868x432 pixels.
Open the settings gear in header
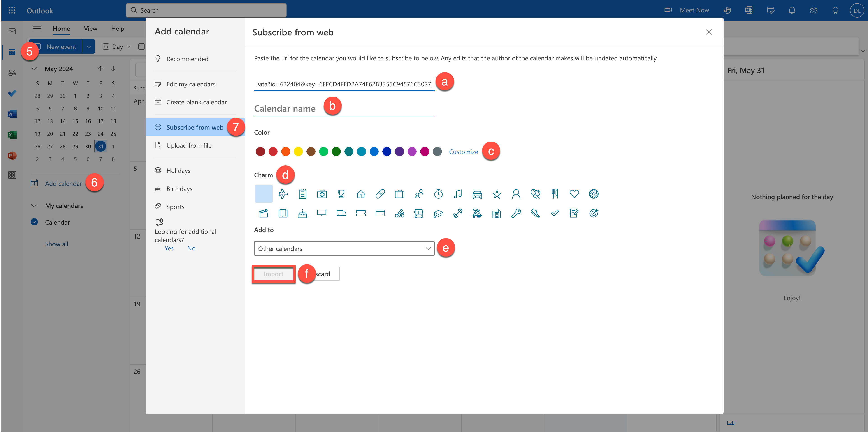(813, 10)
